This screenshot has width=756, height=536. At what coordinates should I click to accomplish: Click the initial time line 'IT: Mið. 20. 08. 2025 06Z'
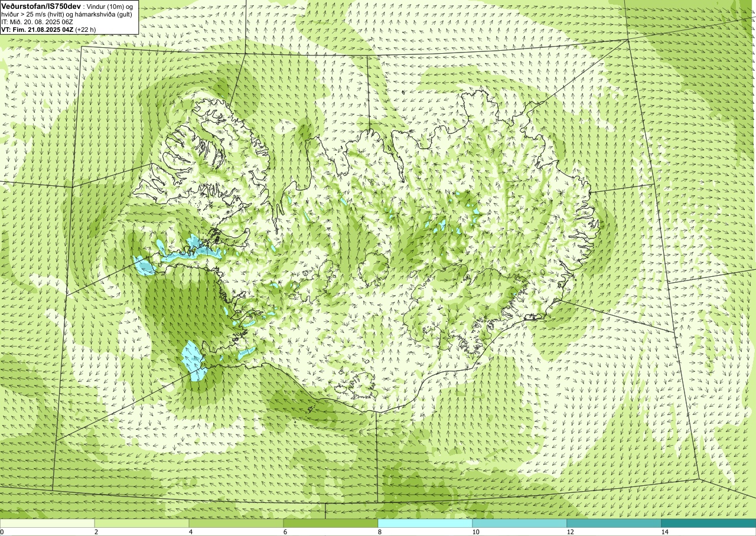[37, 21]
